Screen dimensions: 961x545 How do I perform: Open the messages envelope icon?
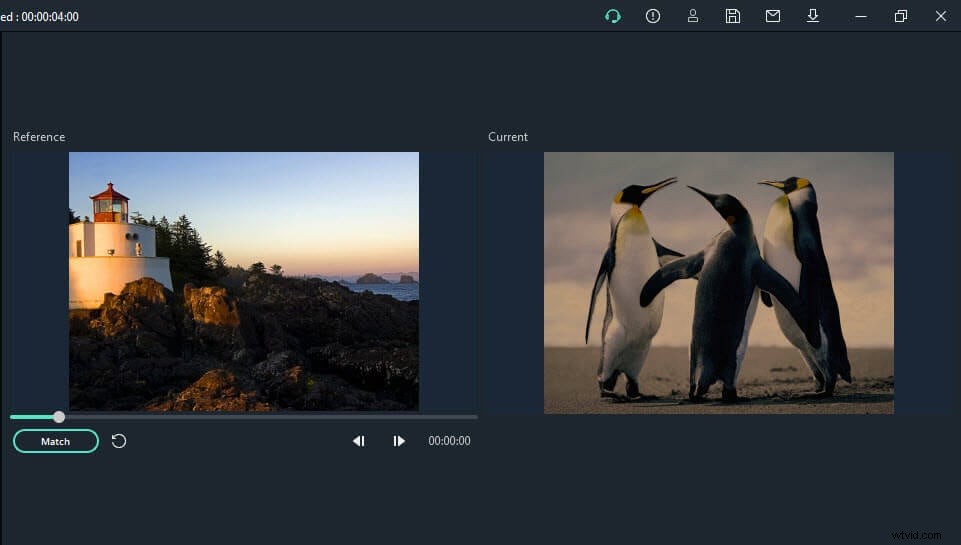[x=773, y=16]
